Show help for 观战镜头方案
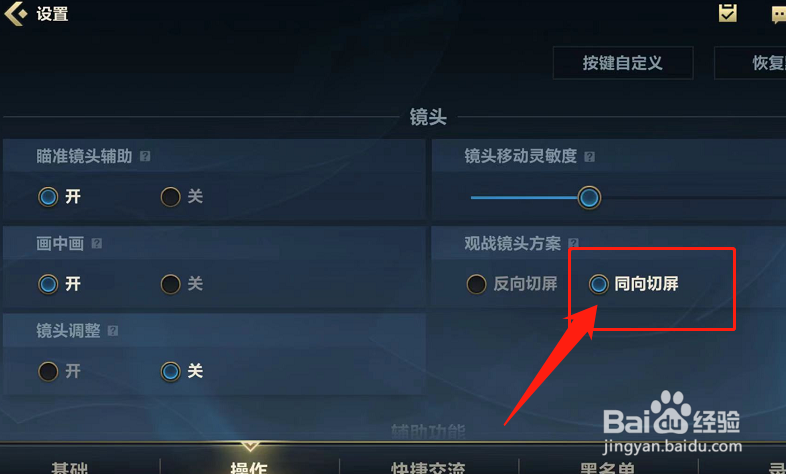The height and width of the screenshot is (474, 786). point(573,244)
